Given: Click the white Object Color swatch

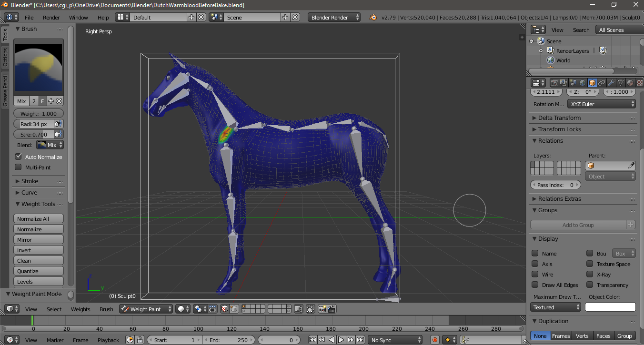Looking at the screenshot, I should pos(610,306).
